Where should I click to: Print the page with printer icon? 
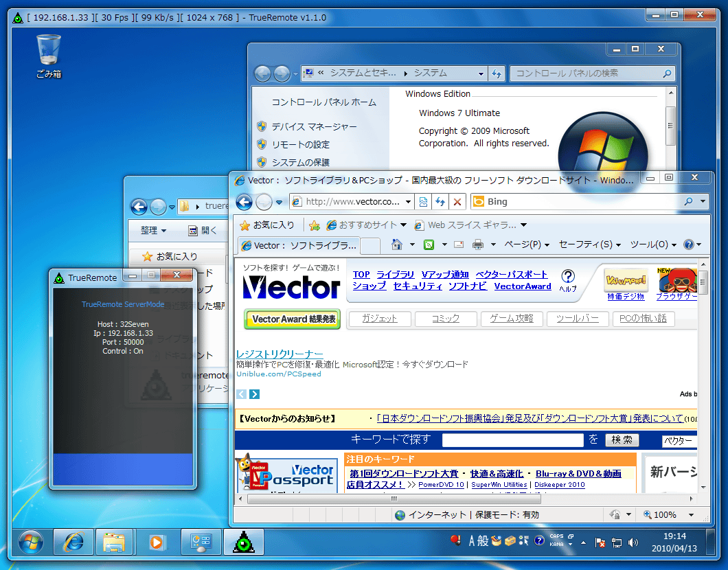pos(478,244)
